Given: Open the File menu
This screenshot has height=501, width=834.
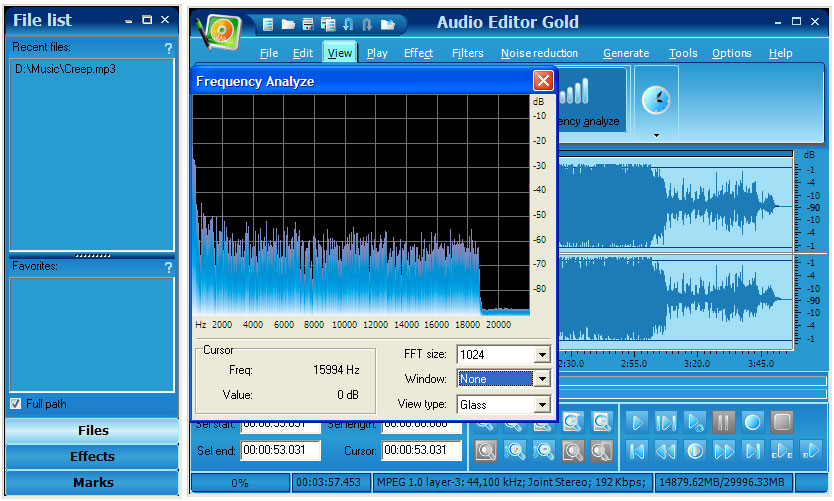Looking at the screenshot, I should (x=269, y=53).
